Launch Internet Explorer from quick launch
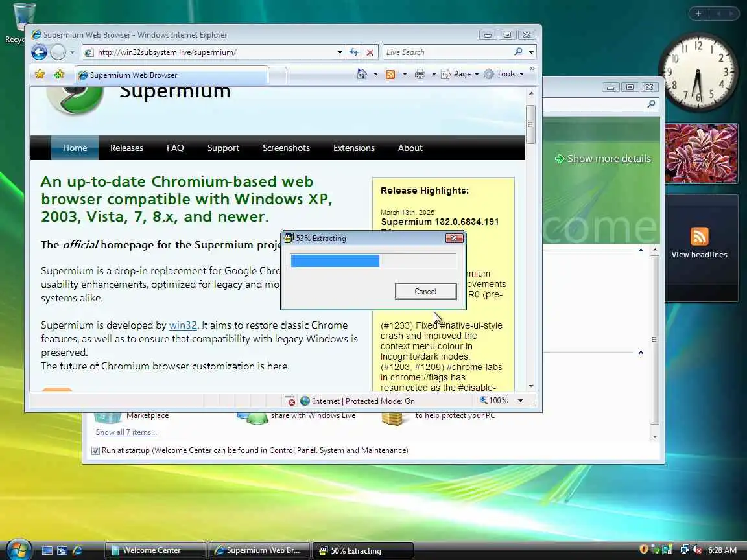This screenshot has width=747, height=560. (77, 550)
